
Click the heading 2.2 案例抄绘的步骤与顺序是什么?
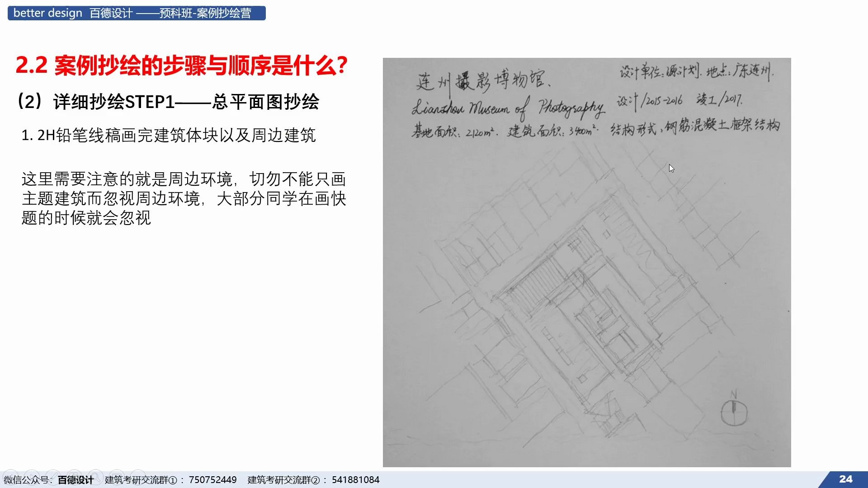click(x=182, y=66)
